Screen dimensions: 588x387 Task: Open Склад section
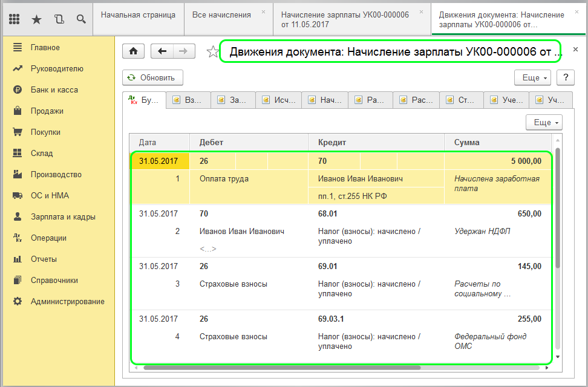click(42, 153)
